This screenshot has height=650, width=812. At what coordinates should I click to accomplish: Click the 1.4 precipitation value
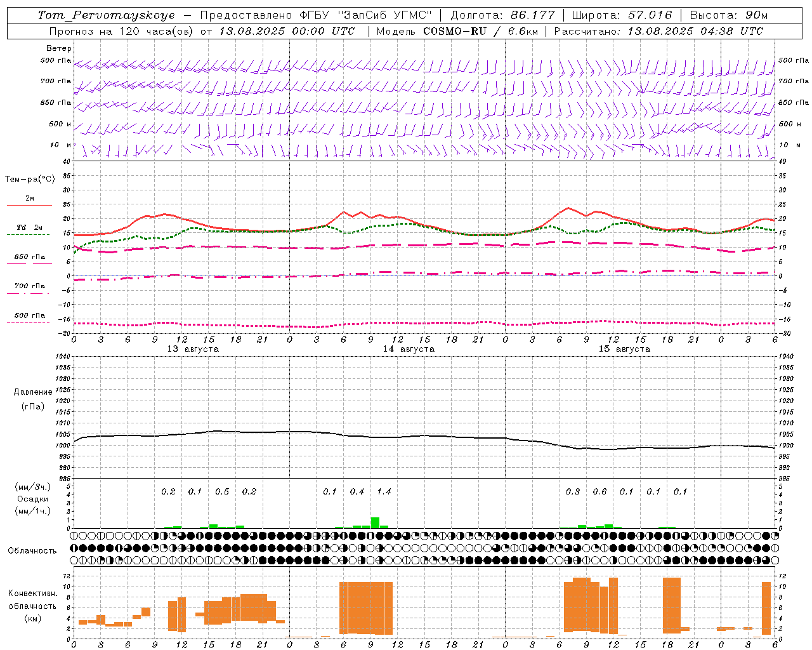pyautogui.click(x=384, y=492)
